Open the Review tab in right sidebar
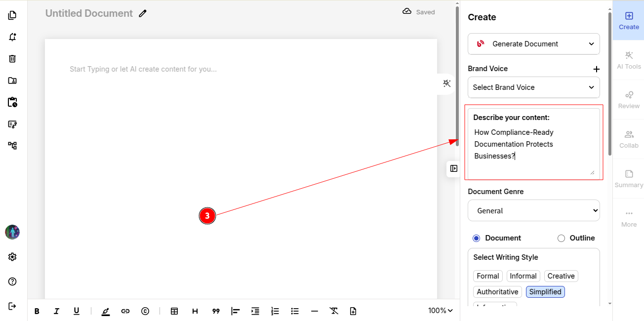644x321 pixels. 629,100
